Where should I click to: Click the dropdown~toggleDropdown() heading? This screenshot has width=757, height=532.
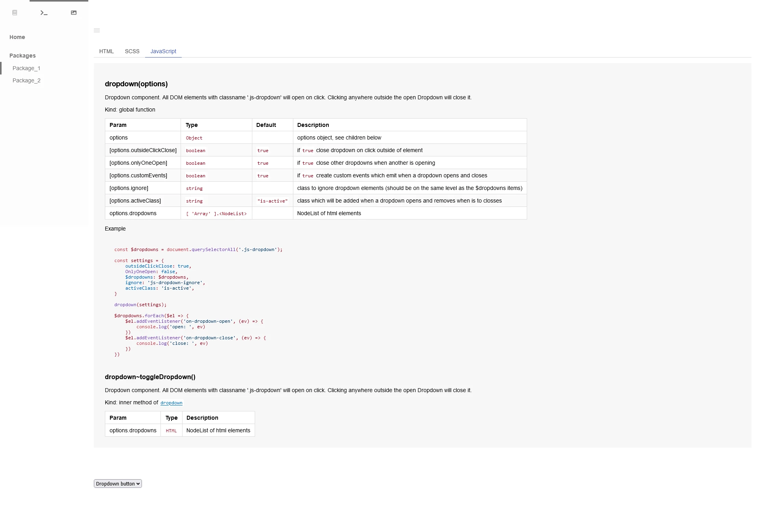150,377
